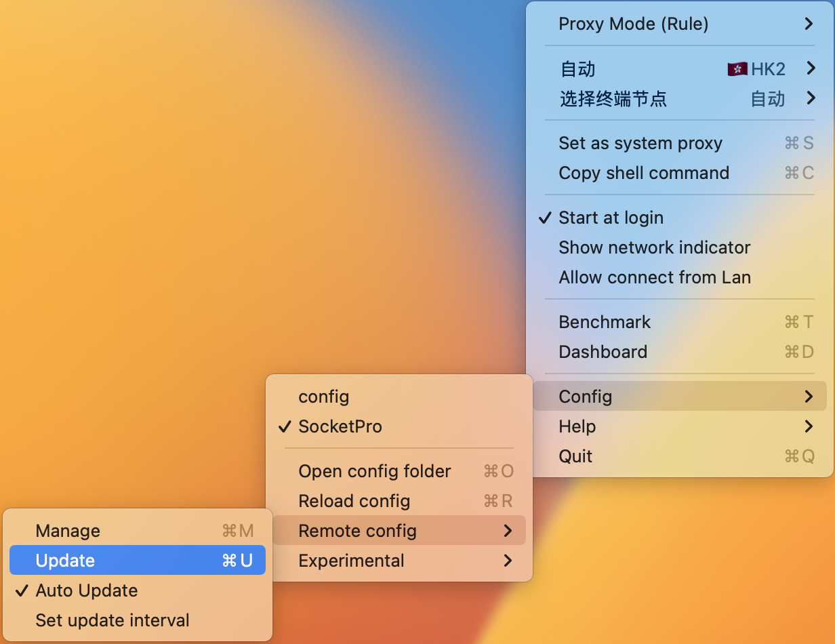Enable Show network indicator
The width and height of the screenshot is (835, 644).
[680, 247]
